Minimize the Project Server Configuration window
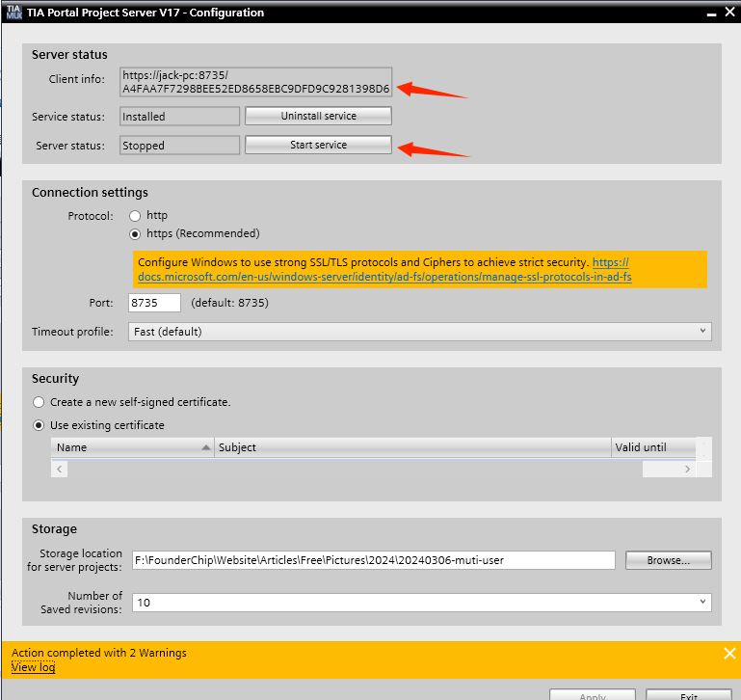The width and height of the screenshot is (741, 700). pyautogui.click(x=712, y=13)
